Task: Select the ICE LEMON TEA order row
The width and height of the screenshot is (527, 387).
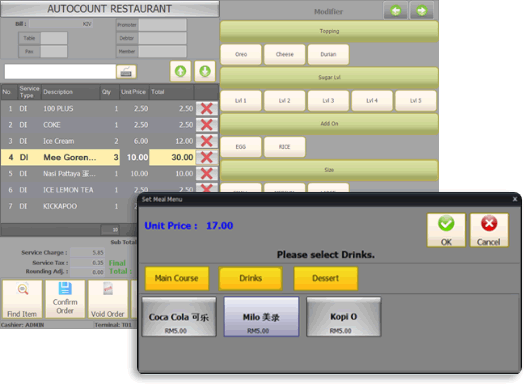Action: [98, 190]
